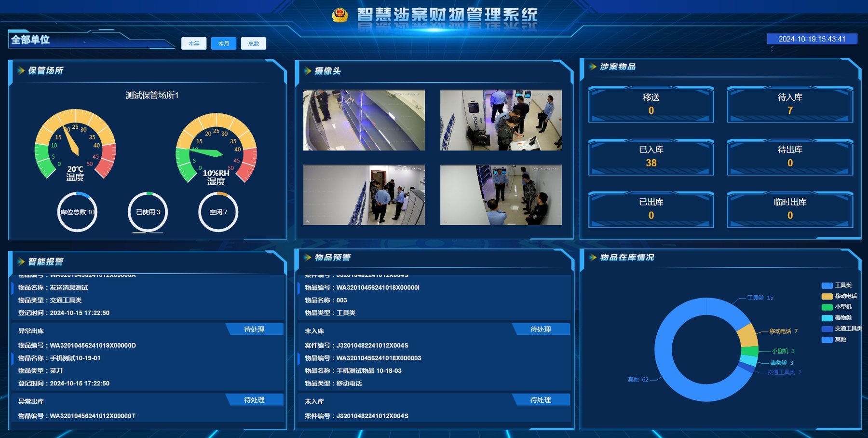Image resolution: width=868 pixels, height=438 pixels.
Task: Toggle 移动电话 legend item in chart
Action: (x=840, y=296)
